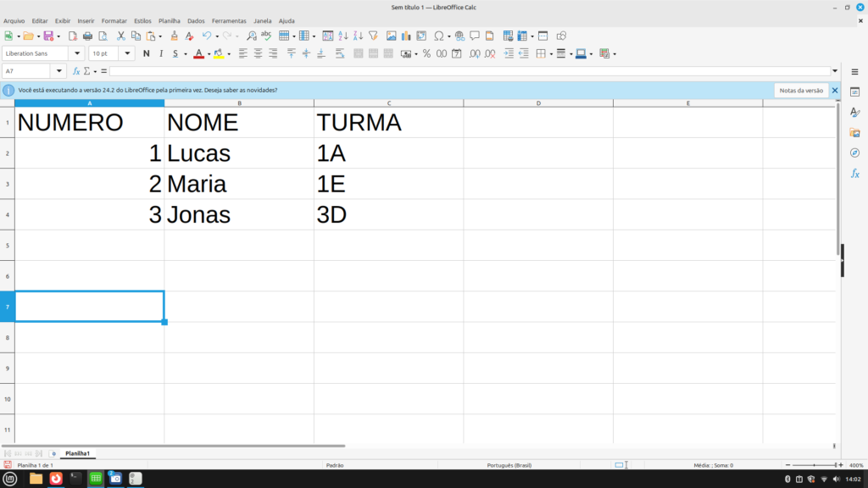This screenshot has height=488, width=868.
Task: Open the Function Wizard beside the formula bar
Action: tap(76, 71)
